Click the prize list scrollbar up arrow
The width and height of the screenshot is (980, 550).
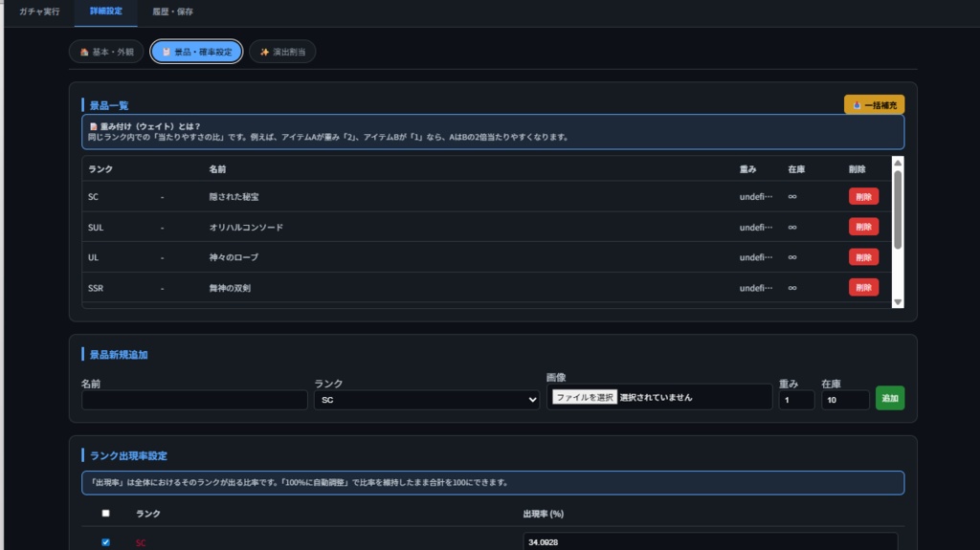click(x=898, y=163)
